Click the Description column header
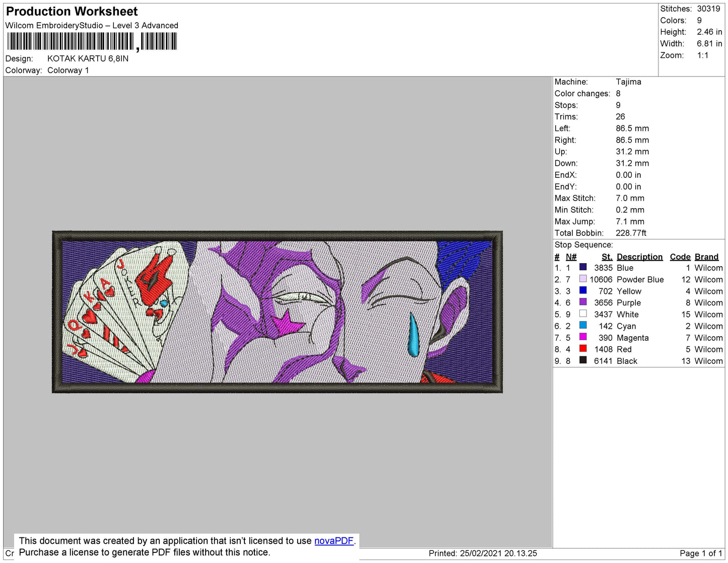Viewport: 728px width, 563px height. coord(639,257)
